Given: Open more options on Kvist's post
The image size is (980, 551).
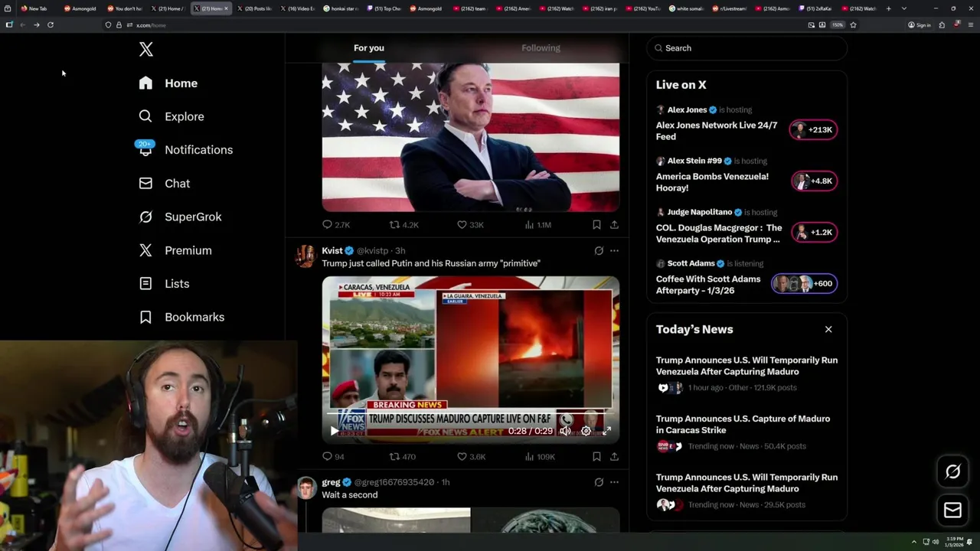Looking at the screenshot, I should pos(614,250).
